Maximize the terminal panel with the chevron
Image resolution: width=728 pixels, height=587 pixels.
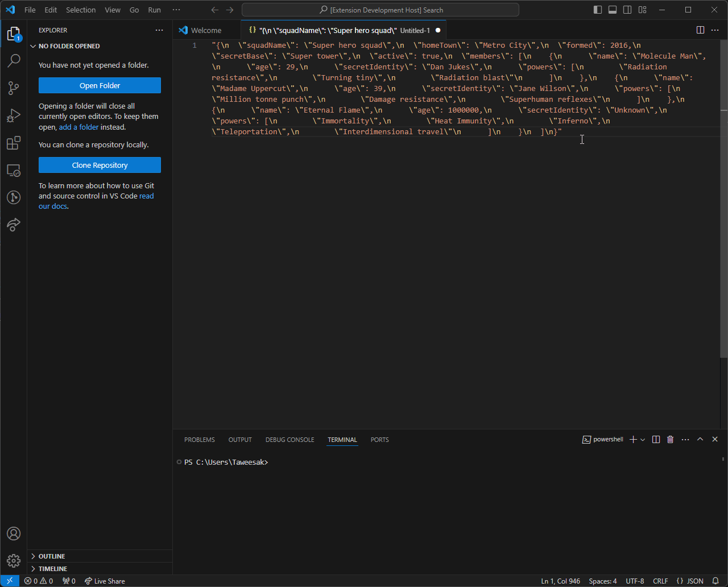[700, 439]
